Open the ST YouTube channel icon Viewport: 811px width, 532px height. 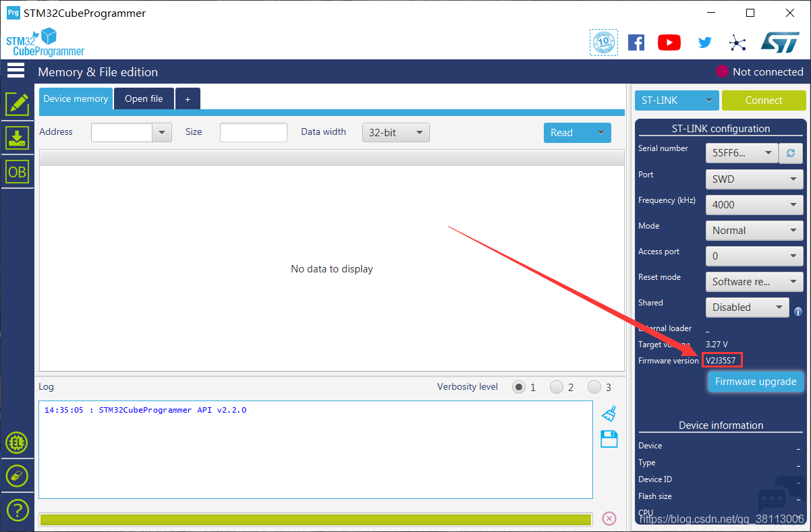(x=669, y=42)
